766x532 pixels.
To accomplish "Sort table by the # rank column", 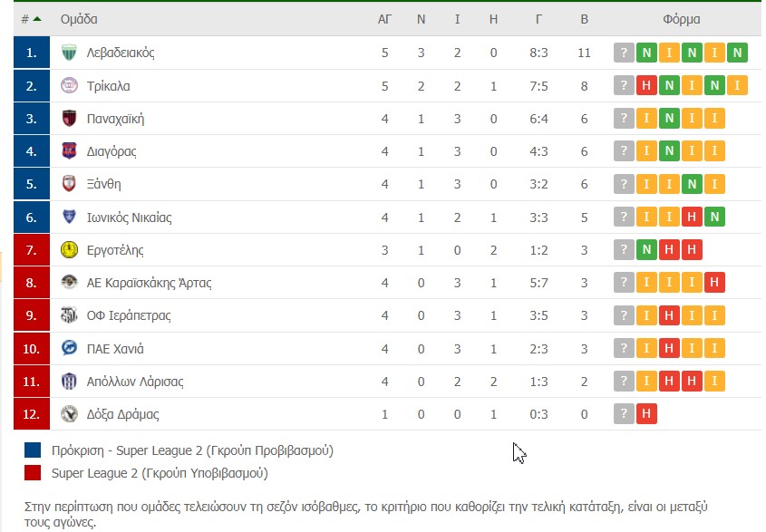I will pos(31,19).
